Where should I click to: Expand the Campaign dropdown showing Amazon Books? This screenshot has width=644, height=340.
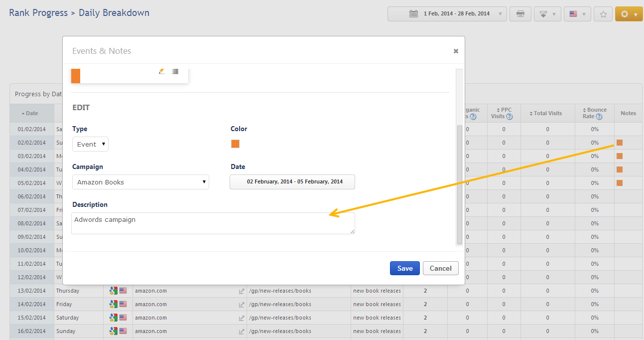point(140,182)
